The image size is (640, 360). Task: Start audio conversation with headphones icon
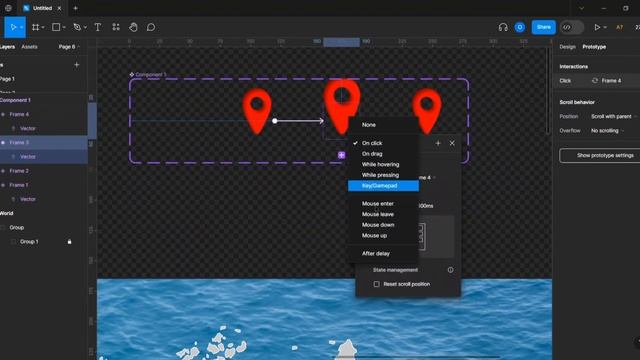[x=503, y=27]
